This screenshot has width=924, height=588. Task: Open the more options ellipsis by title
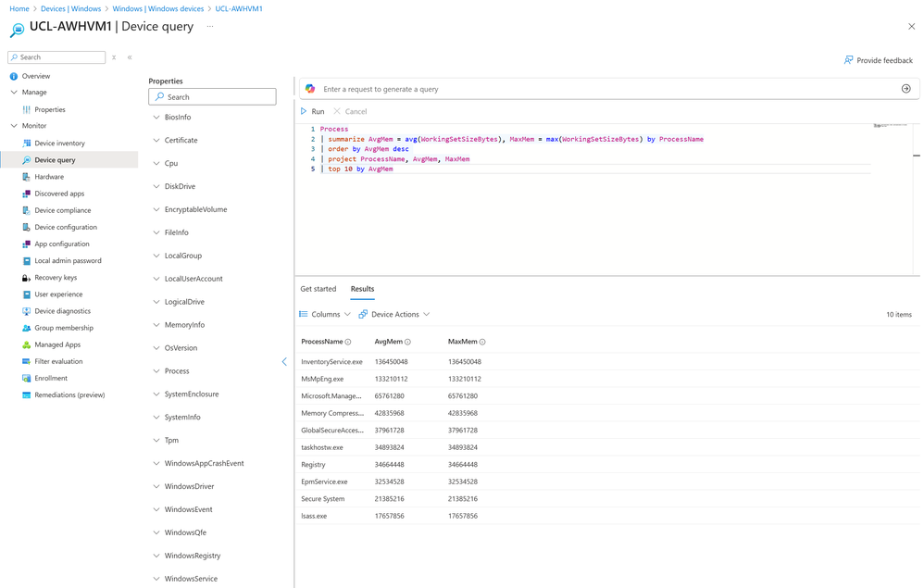tap(210, 27)
